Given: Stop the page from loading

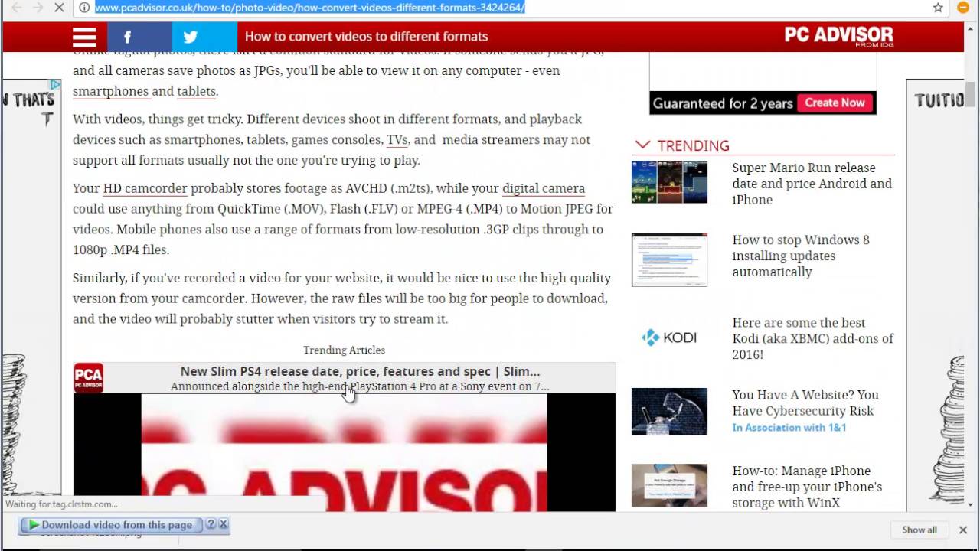Looking at the screenshot, I should [58, 8].
